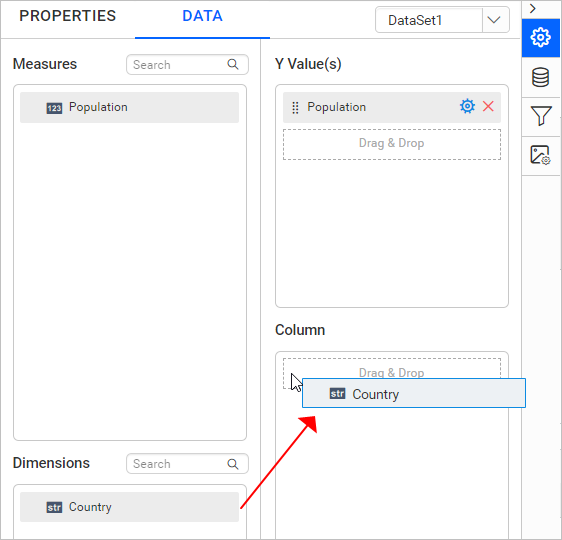Open the filter funnel icon in sidebar

[x=540, y=116]
